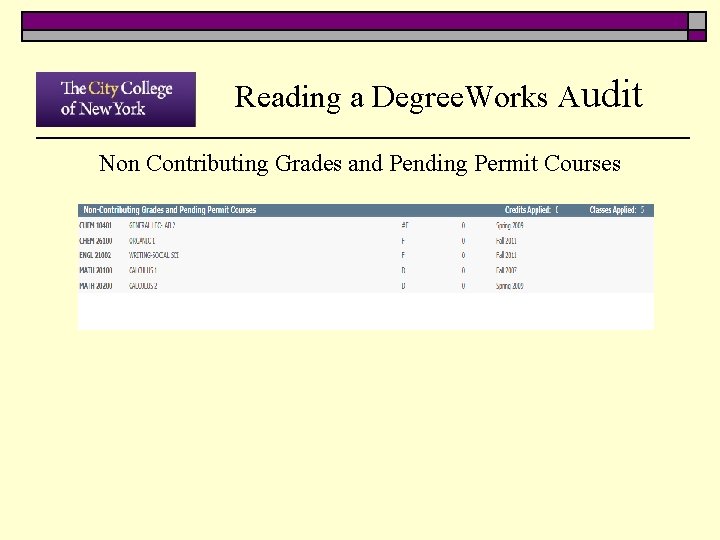
Task: Click the 'Fall 2011' term for CHEM 26100
Action: pos(506,241)
